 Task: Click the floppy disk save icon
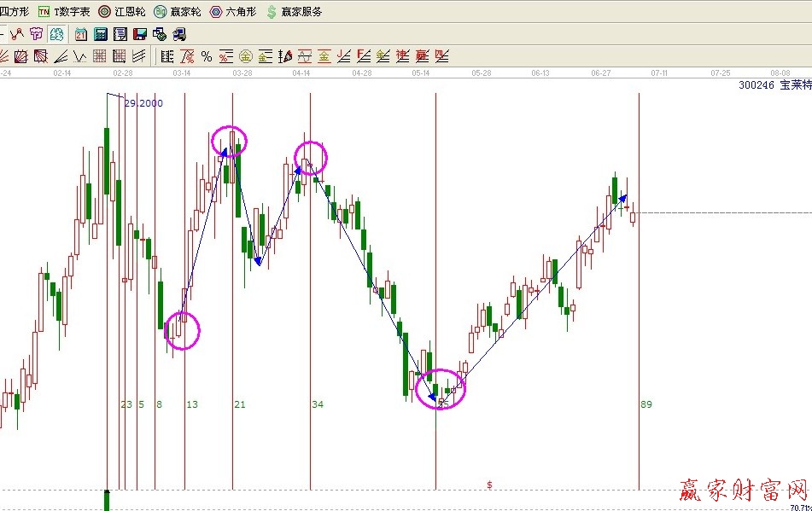pyautogui.click(x=139, y=34)
